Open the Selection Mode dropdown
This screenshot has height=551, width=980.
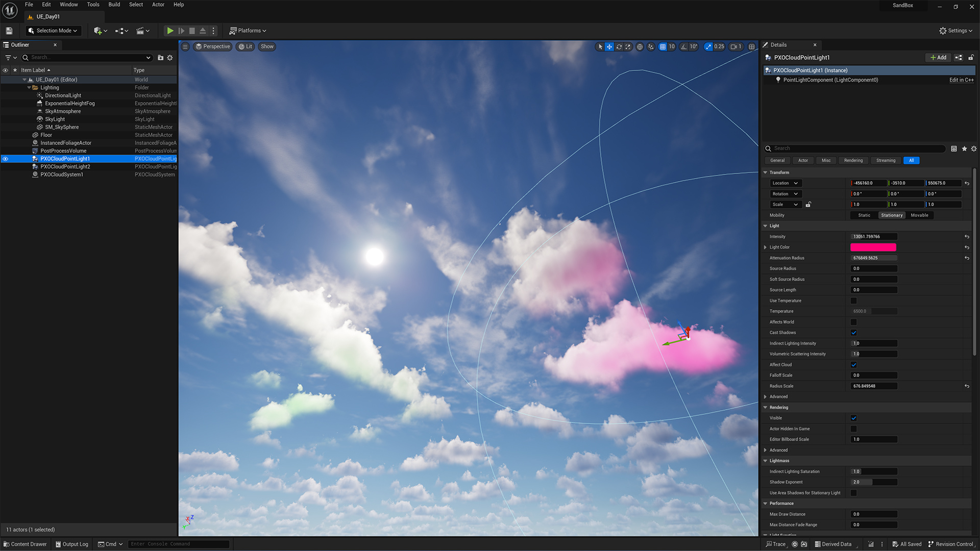click(x=53, y=31)
